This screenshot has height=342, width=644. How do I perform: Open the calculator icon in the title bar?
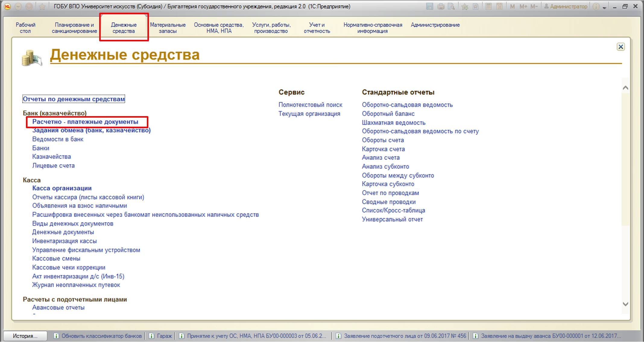tap(488, 6)
